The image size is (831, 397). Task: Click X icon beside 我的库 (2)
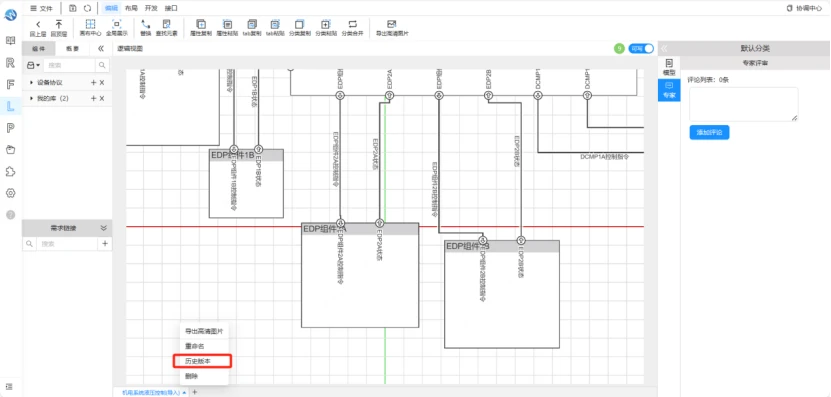(x=102, y=99)
